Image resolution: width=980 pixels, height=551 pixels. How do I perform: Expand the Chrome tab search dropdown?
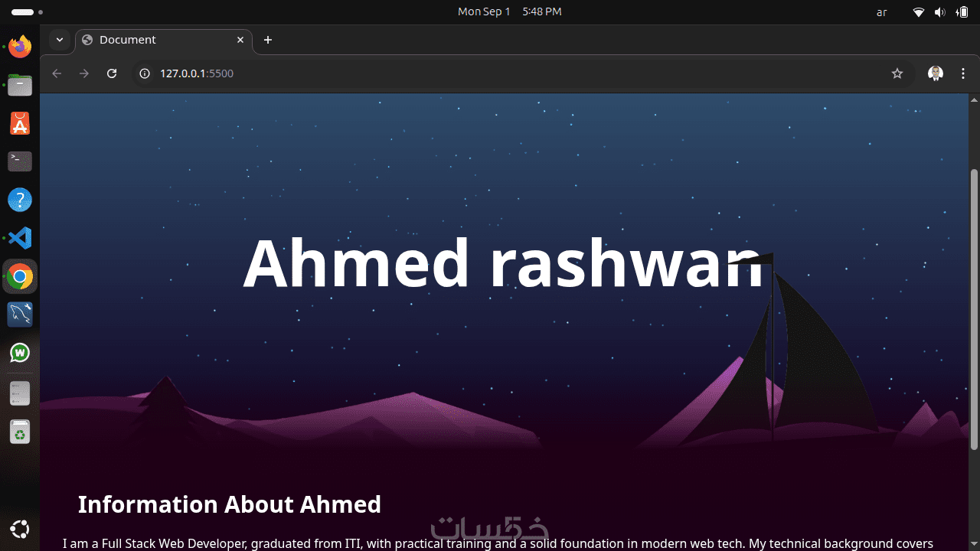(59, 40)
